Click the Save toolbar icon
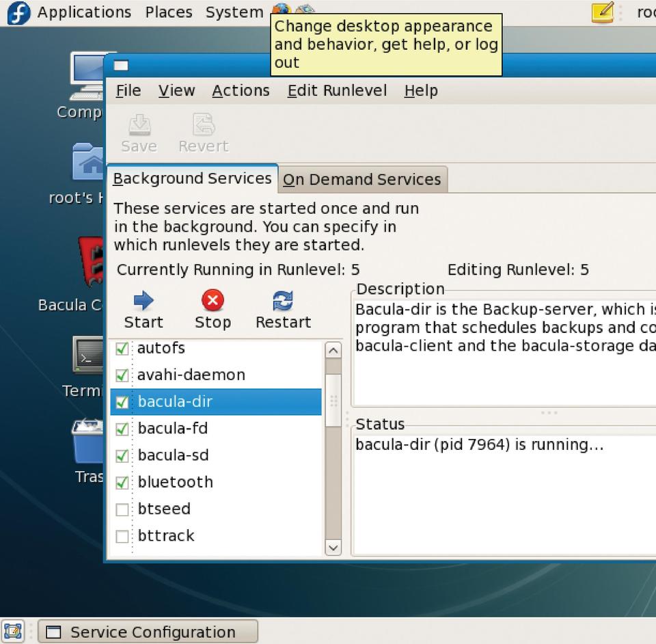This screenshot has height=644, width=656. coord(139,125)
